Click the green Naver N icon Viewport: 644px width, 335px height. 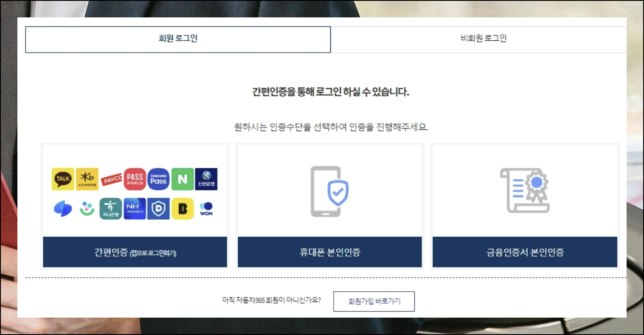tap(183, 179)
